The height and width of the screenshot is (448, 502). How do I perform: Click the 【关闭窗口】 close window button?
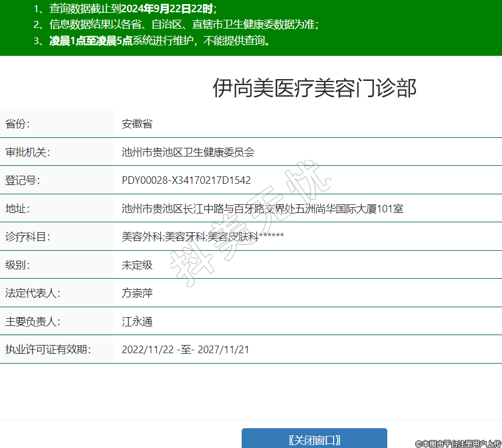click(314, 439)
